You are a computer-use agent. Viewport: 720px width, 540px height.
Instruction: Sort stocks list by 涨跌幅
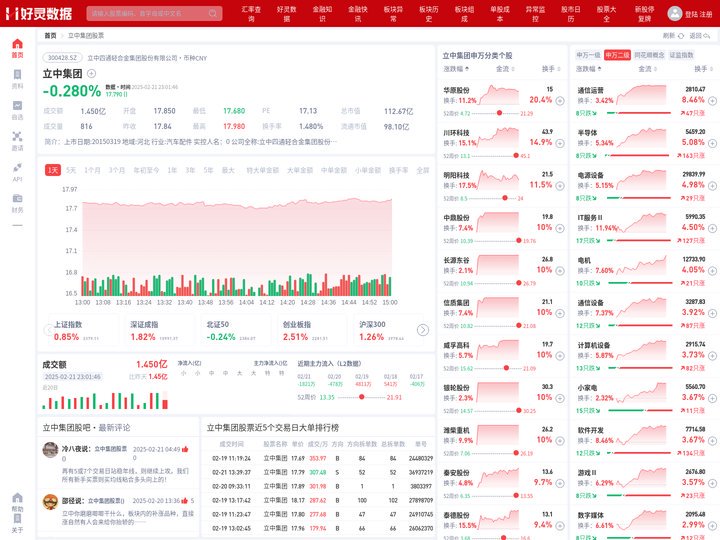pos(456,69)
